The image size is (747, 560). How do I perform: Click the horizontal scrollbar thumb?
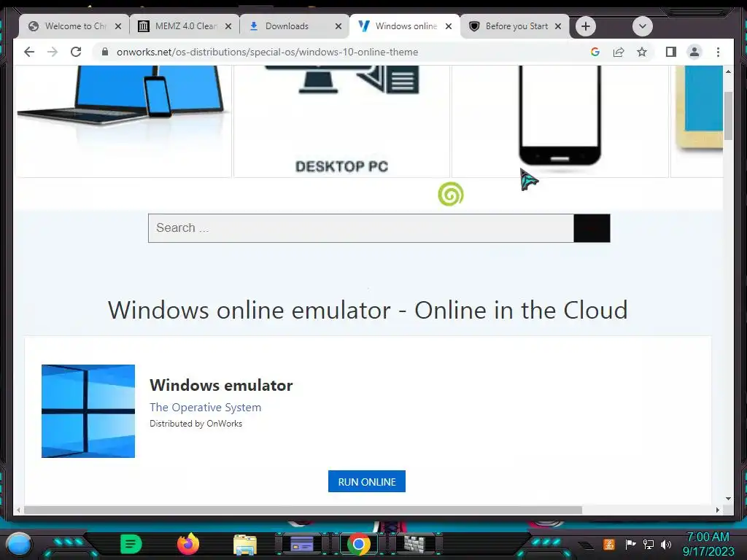(x=303, y=510)
